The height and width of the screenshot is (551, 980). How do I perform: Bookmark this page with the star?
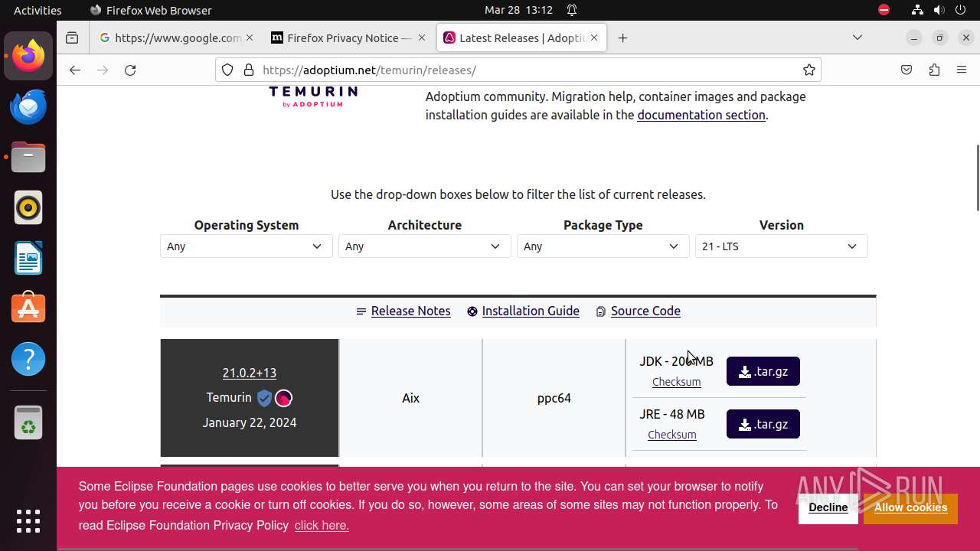click(x=809, y=70)
